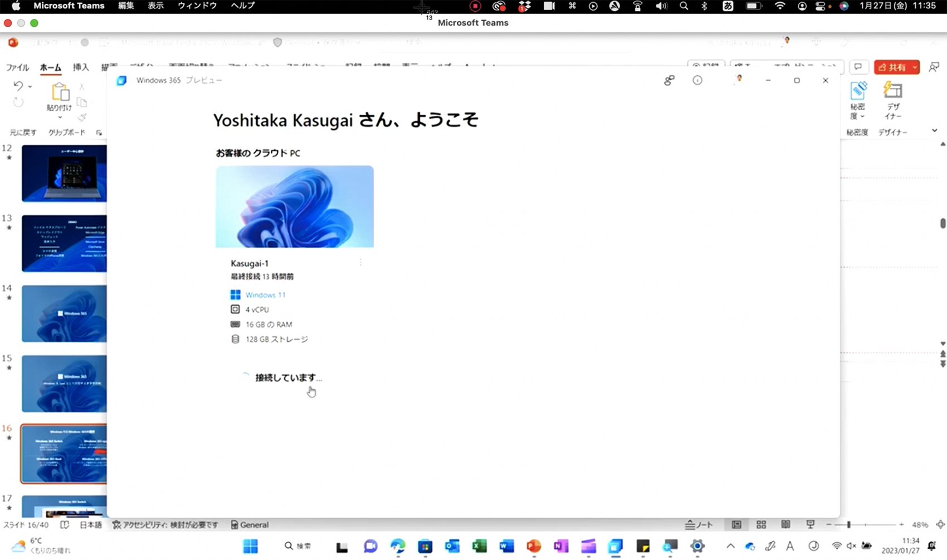Click PowerPoint accessibility check status text
Screen dimensions: 947x560
coord(165,524)
